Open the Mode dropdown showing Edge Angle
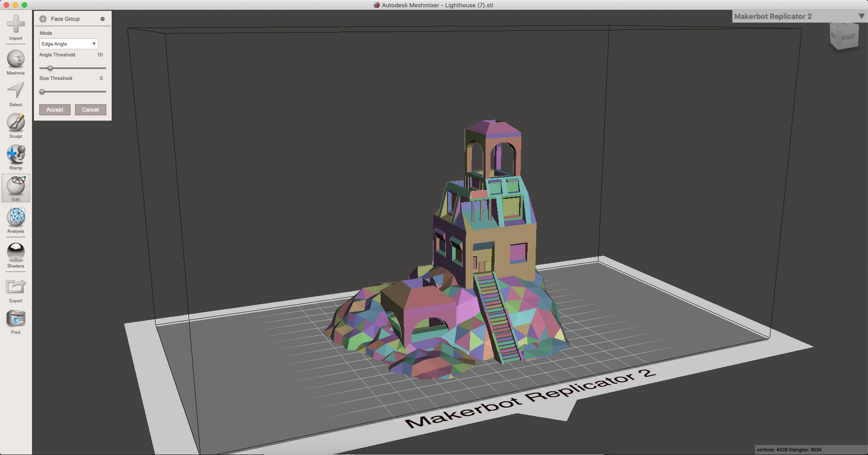This screenshot has width=868, height=455. (x=68, y=44)
